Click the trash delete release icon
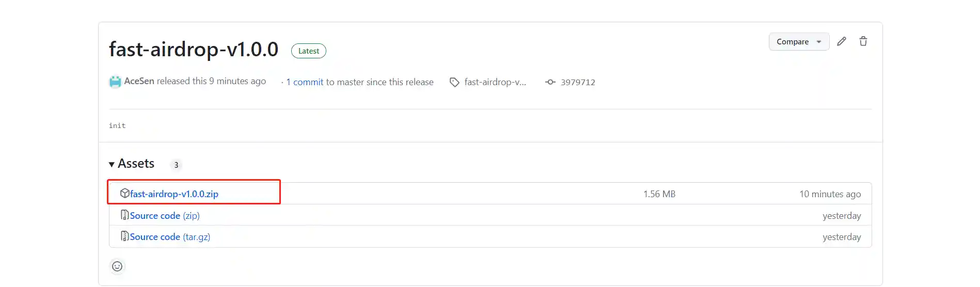This screenshot has width=980, height=287. (x=863, y=41)
